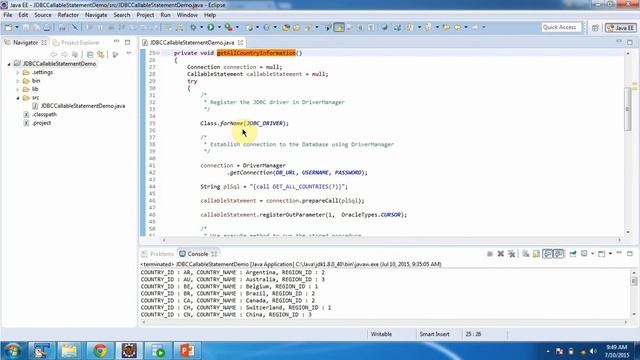Image resolution: width=640 pixels, height=360 pixels.
Task: Open the Window menu
Action: click(x=187, y=15)
